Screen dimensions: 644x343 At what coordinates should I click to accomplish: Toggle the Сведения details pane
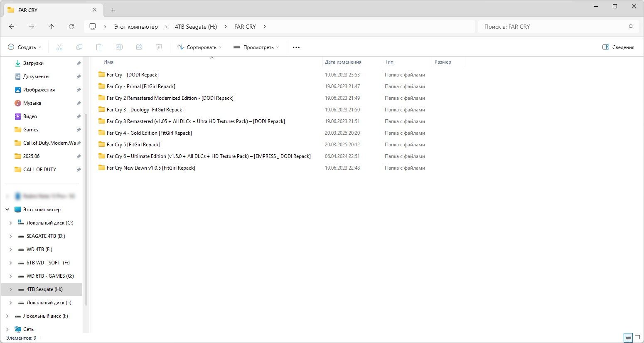[x=618, y=47]
